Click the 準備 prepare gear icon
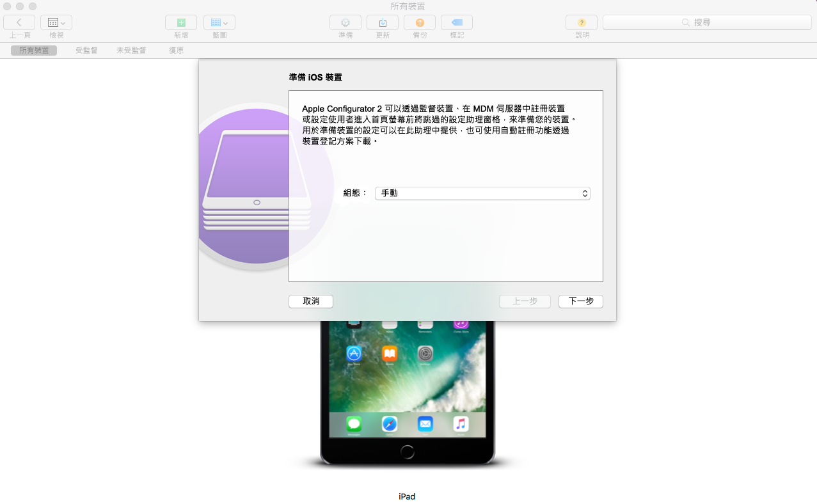817x504 pixels. point(345,22)
